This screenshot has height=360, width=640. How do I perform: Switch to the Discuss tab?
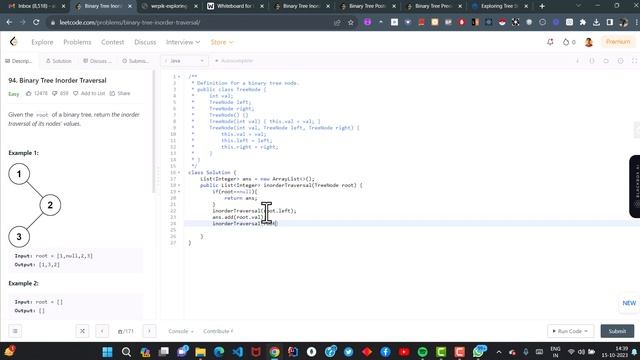[x=97, y=61]
